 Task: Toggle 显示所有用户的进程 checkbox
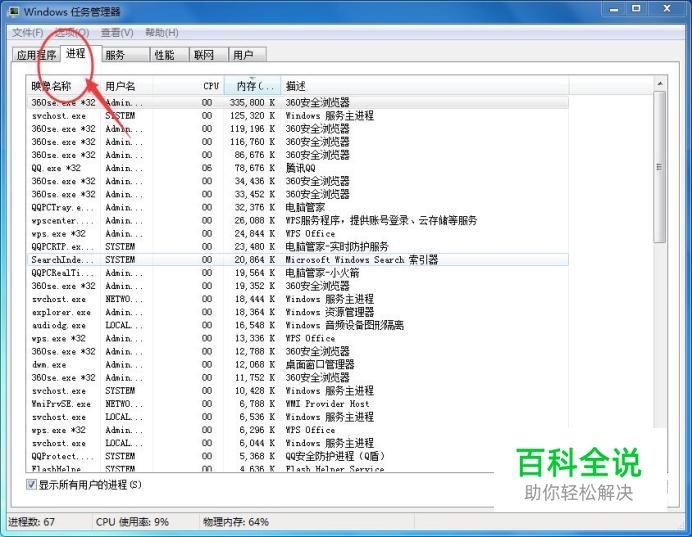click(x=31, y=484)
